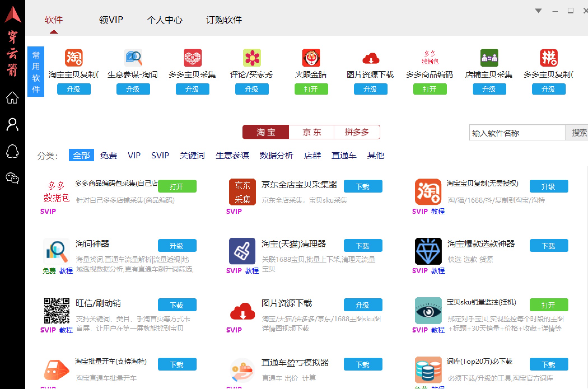The width and height of the screenshot is (588, 389).
Task: Click the 多多商品编码 icon in top row
Action: (430, 58)
